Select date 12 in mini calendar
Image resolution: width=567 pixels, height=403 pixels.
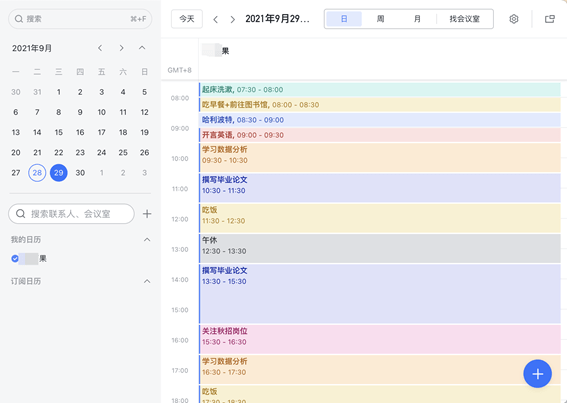pos(145,112)
